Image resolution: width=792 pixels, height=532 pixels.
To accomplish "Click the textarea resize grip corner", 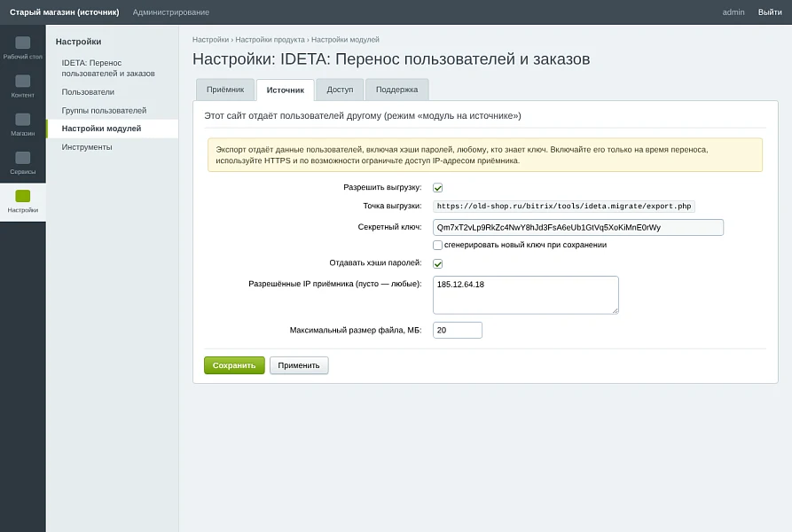I will pyautogui.click(x=615, y=310).
